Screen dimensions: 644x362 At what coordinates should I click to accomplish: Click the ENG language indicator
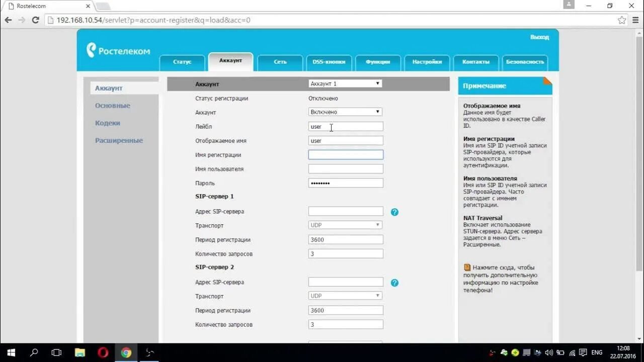click(x=597, y=353)
